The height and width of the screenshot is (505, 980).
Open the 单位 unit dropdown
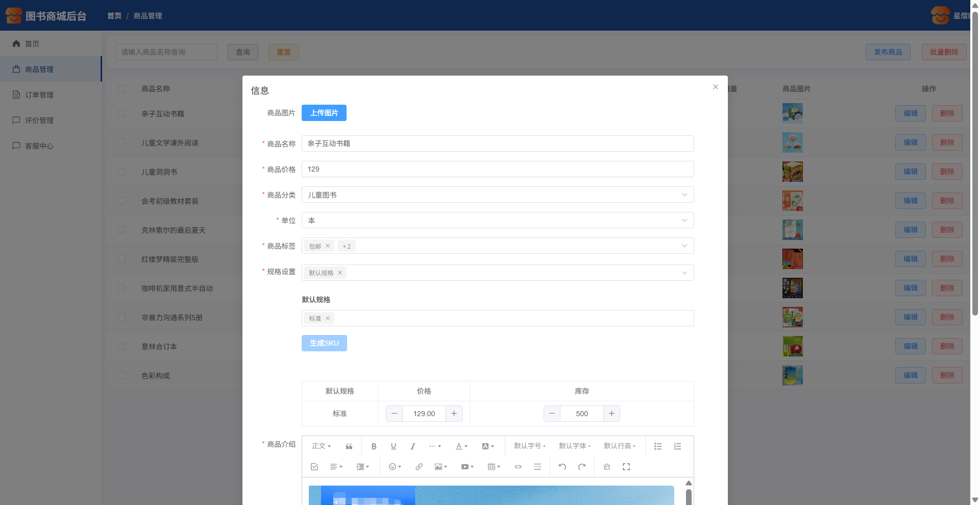497,220
